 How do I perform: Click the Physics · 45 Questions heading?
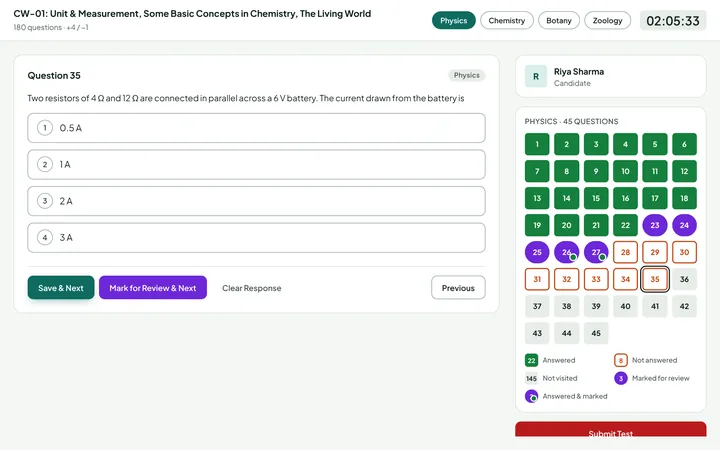click(571, 121)
